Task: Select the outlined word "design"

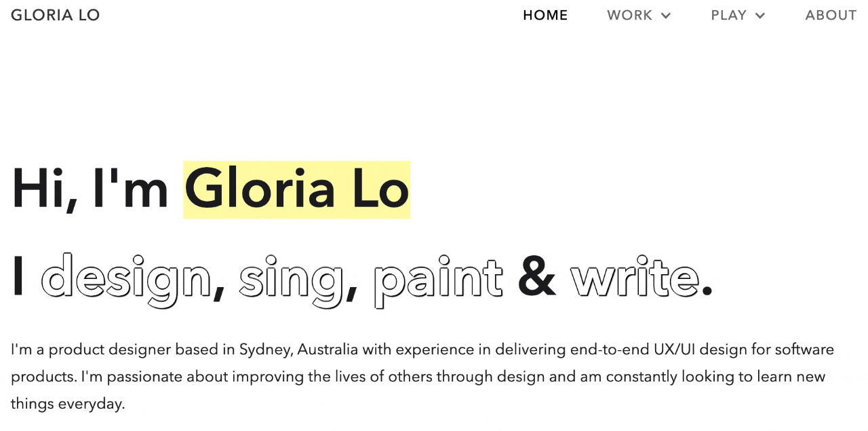Action: click(126, 278)
